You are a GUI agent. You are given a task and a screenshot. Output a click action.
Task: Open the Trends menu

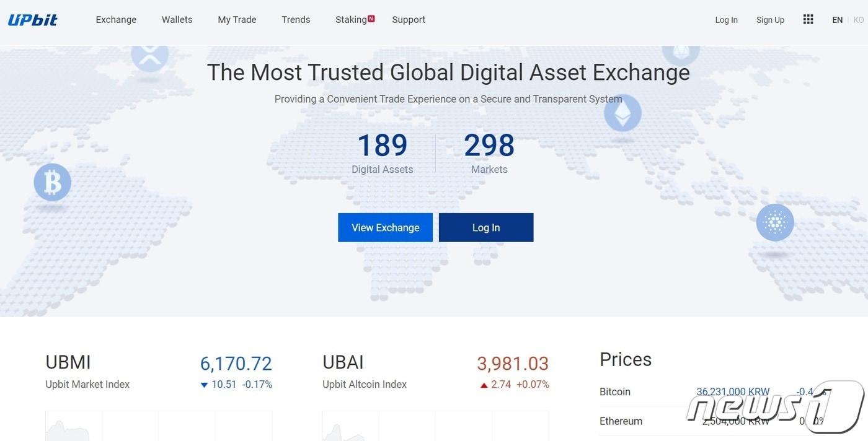pyautogui.click(x=296, y=20)
